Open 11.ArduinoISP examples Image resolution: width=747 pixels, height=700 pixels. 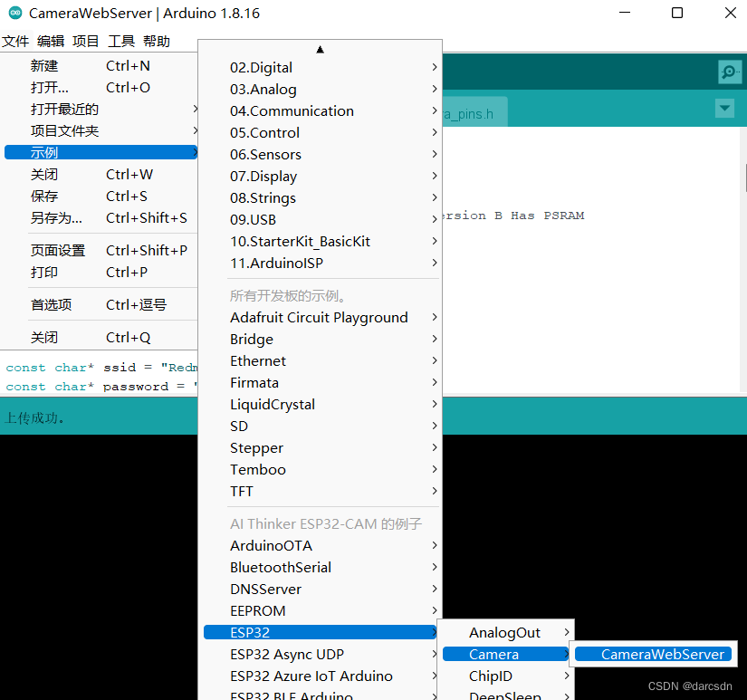pyautogui.click(x=321, y=263)
